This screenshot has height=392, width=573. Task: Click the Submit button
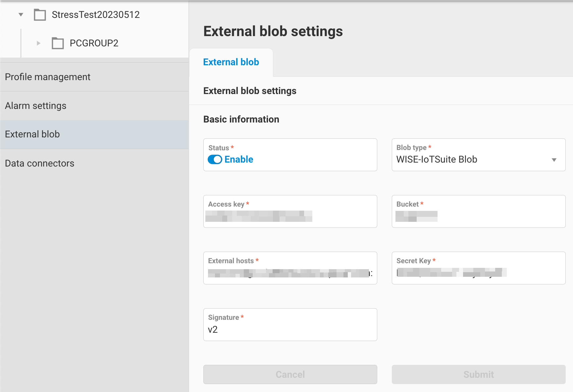(x=478, y=374)
